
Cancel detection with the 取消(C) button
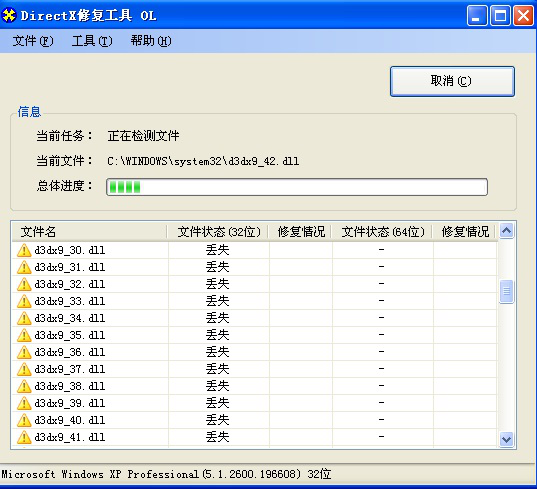[452, 81]
